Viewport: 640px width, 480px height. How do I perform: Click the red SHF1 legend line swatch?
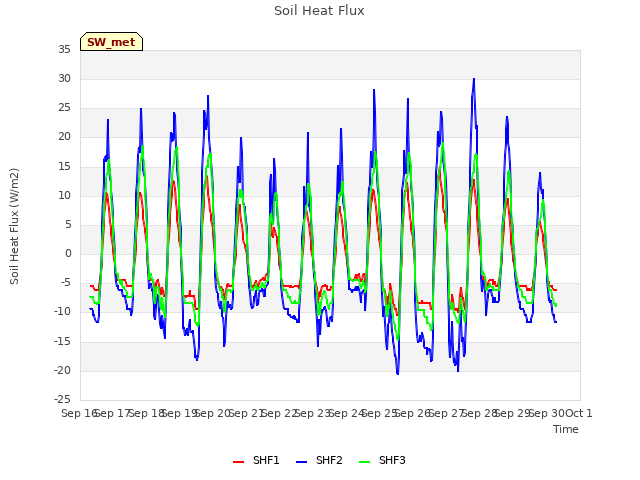tap(238, 461)
